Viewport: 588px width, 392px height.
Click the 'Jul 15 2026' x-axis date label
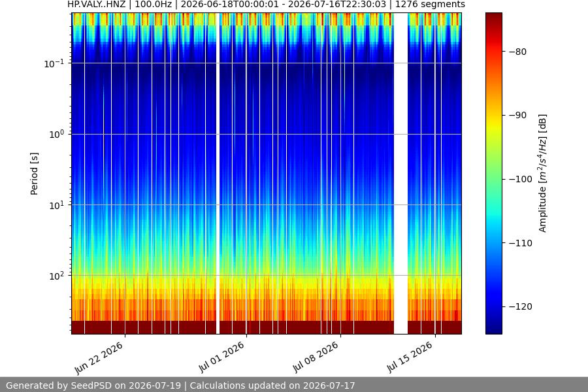pos(410,357)
